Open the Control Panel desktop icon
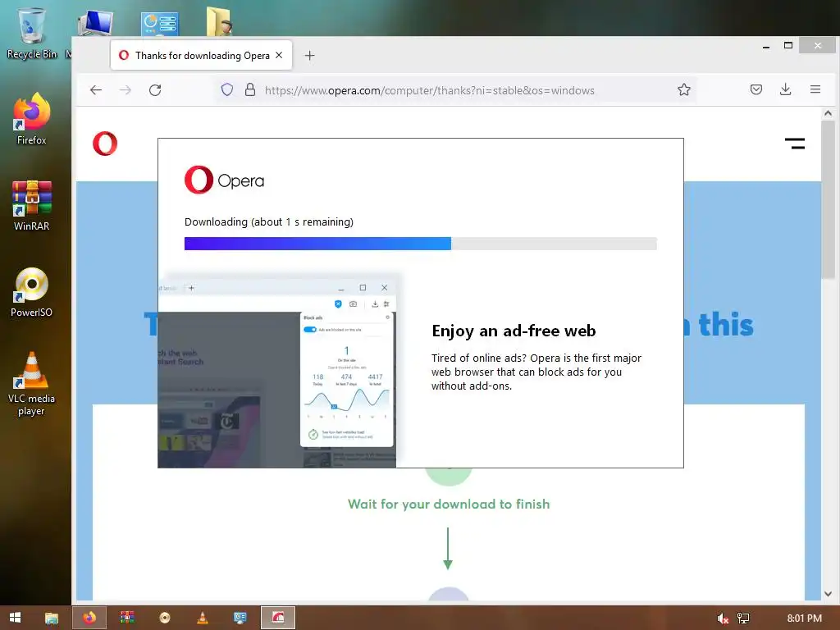The image size is (840, 630). pos(160,25)
